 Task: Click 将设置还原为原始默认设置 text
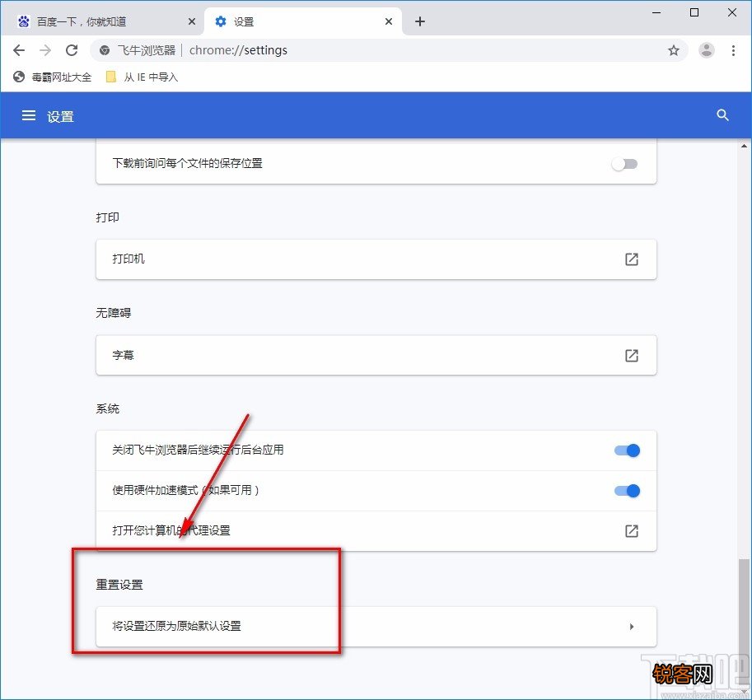point(176,626)
